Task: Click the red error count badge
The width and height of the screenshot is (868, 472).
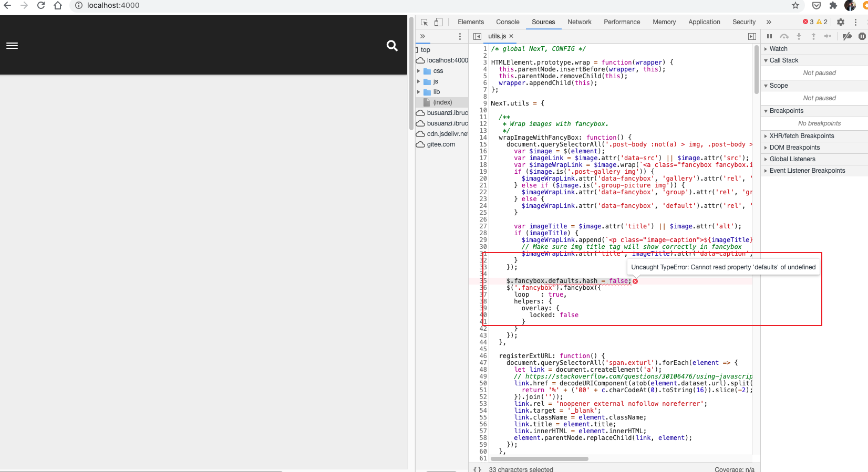Action: [x=808, y=22]
